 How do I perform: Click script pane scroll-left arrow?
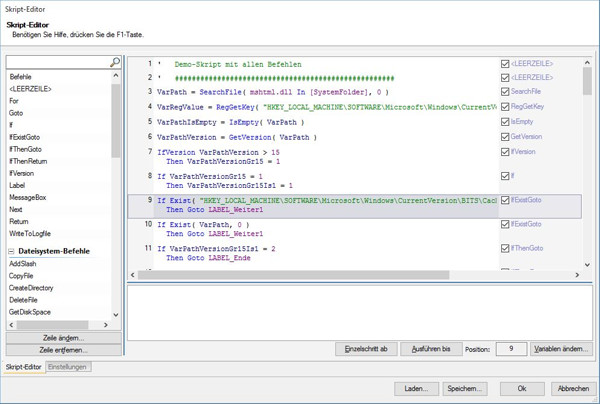[x=133, y=275]
